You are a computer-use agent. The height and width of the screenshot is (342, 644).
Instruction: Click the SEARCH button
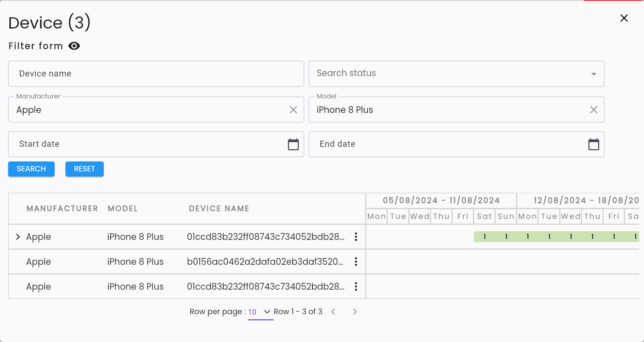pyautogui.click(x=31, y=169)
